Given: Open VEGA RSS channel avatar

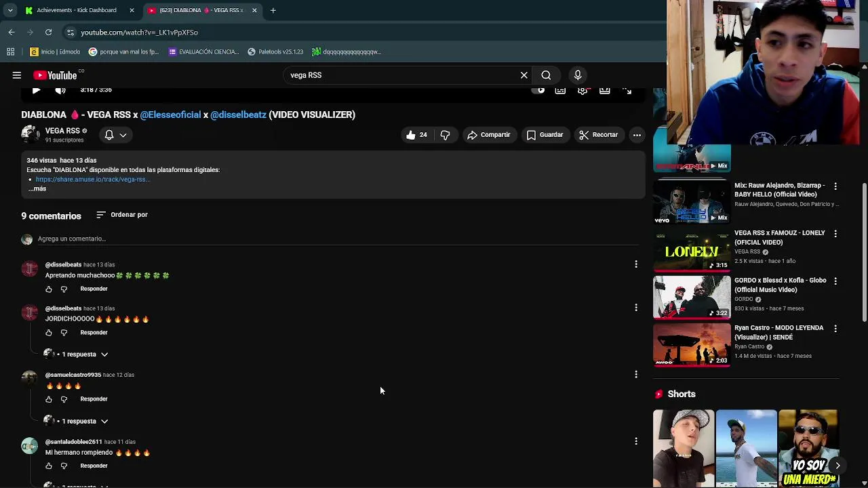Looking at the screenshot, I should coord(31,134).
